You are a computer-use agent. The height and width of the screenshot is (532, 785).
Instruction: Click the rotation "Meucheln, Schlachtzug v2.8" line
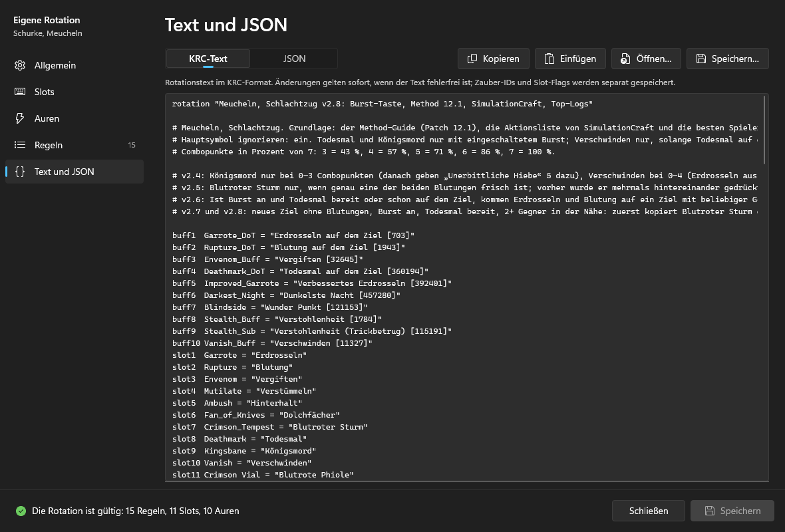383,104
